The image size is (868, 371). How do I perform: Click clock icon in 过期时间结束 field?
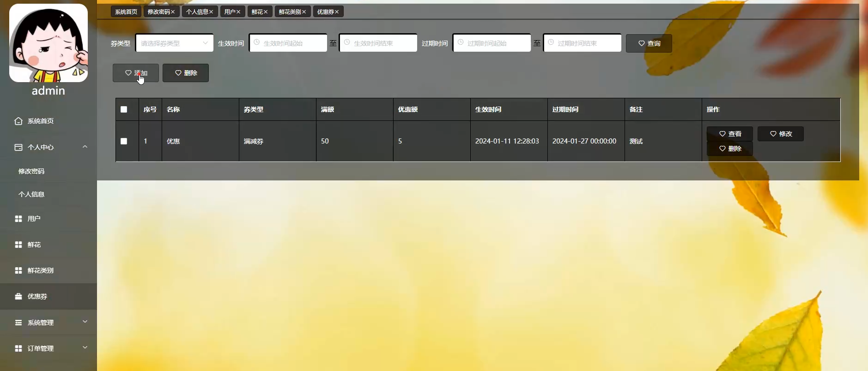pos(551,42)
